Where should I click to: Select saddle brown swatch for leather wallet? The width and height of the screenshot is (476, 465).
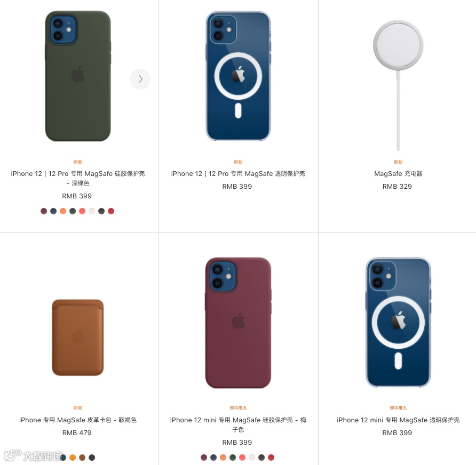82,458
